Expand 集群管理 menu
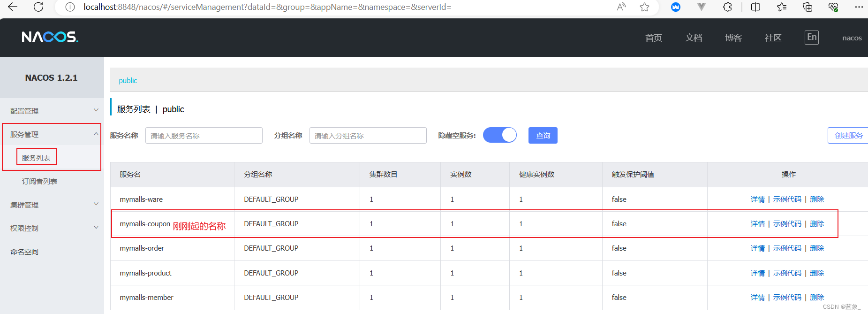This screenshot has height=314, width=868. 52,205
